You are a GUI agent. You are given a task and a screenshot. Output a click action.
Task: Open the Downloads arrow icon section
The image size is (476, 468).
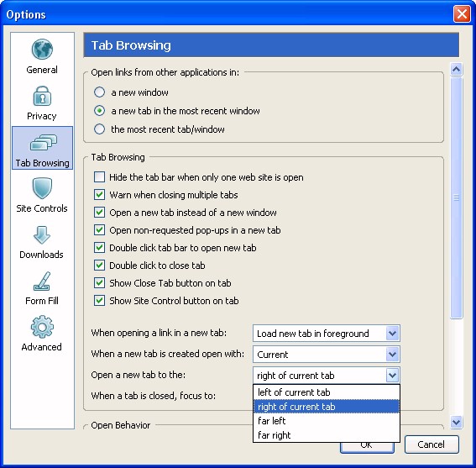(42, 235)
